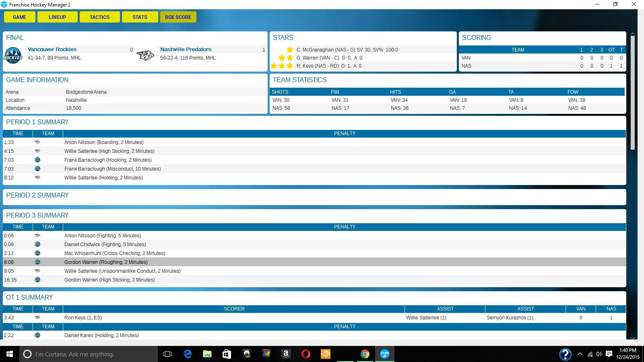Select the Gordon Warren Roughing penalty row
This screenshot has width=644, height=362.
click(106, 262)
